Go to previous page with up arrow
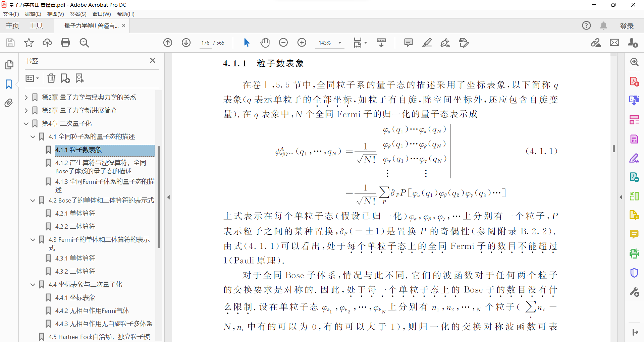This screenshot has width=644, height=342. [168, 43]
